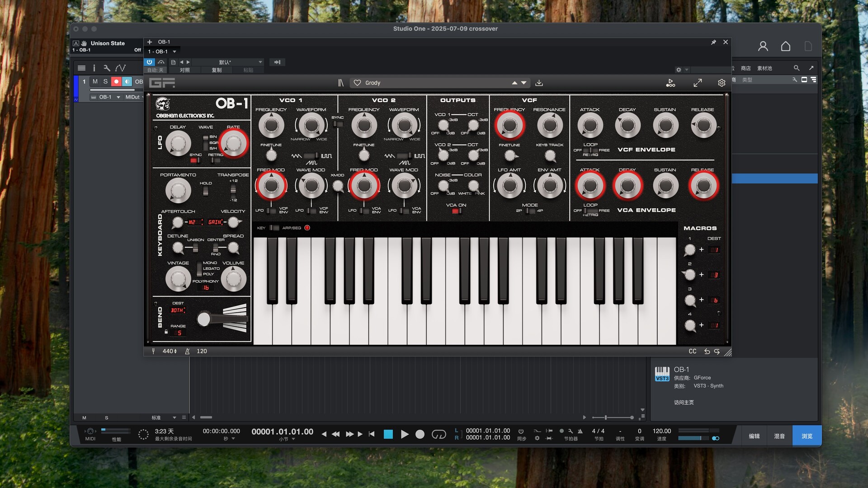
Task: Arm record on track 1
Action: tap(116, 81)
